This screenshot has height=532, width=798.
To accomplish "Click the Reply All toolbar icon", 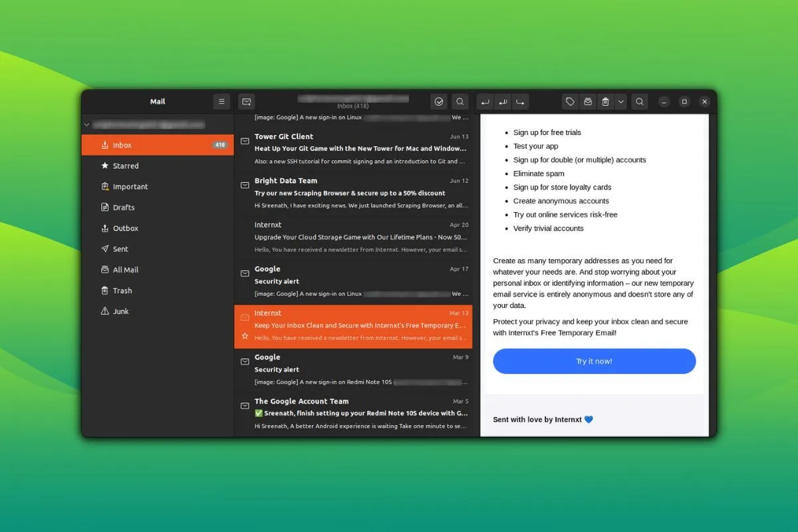I will 502,101.
